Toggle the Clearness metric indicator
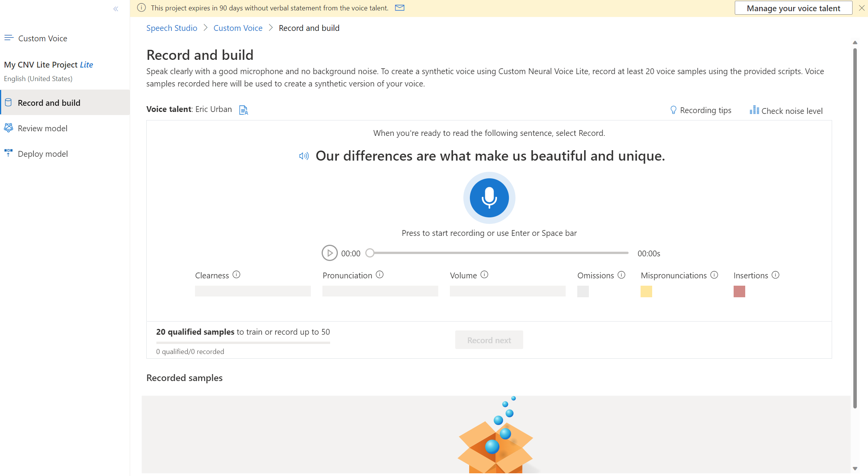 [236, 274]
